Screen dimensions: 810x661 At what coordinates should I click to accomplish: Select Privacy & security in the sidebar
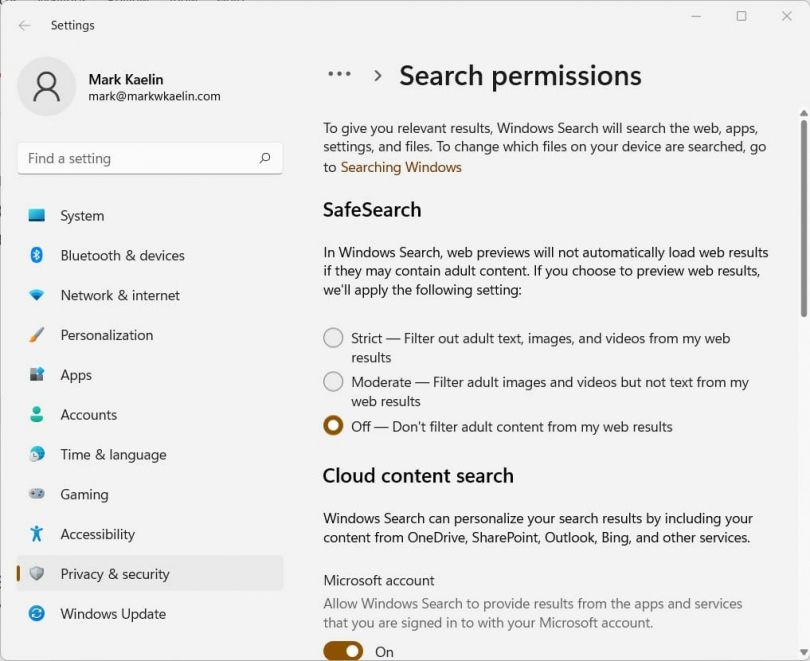114,574
